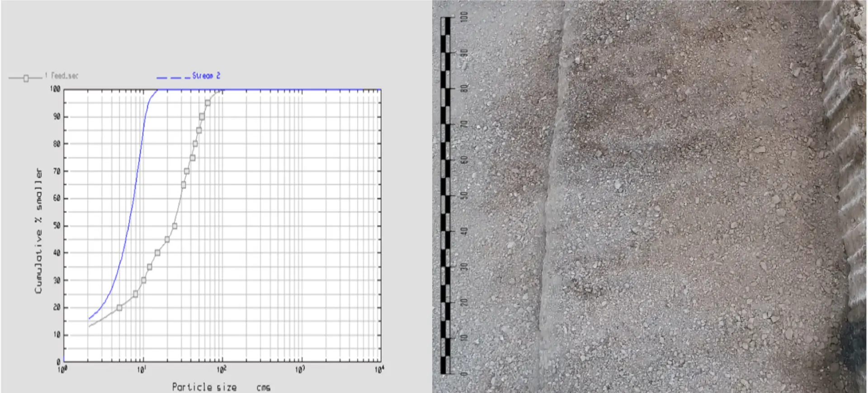Click the Particle size x-axis title
The image size is (868, 393).
(x=204, y=387)
